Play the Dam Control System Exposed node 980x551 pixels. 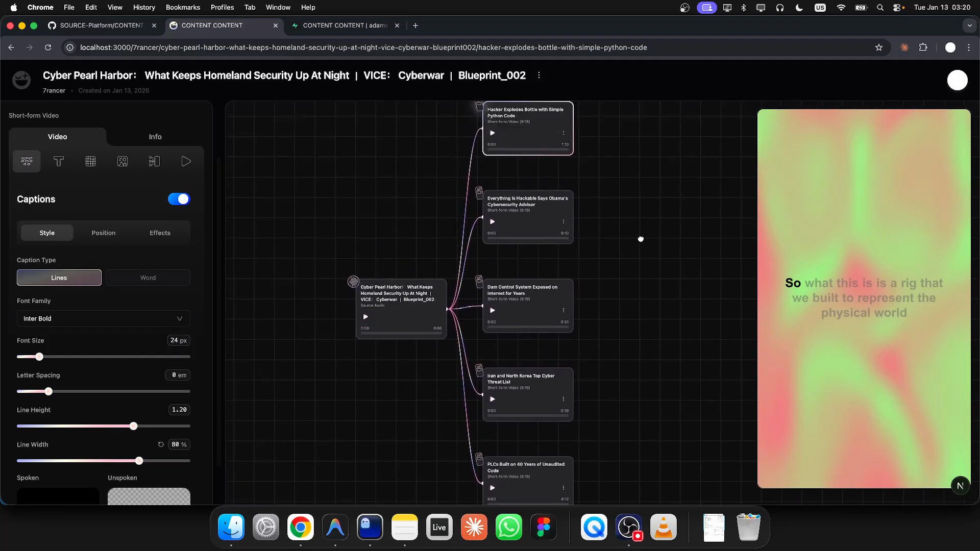point(492,310)
